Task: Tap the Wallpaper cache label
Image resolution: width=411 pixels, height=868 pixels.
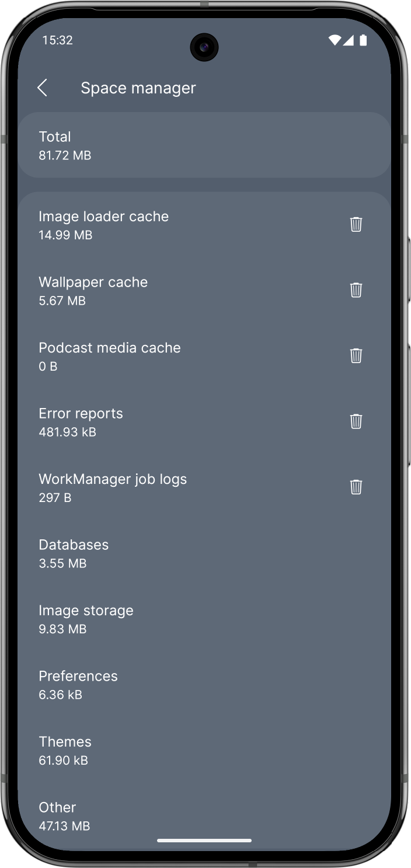Action: click(93, 283)
